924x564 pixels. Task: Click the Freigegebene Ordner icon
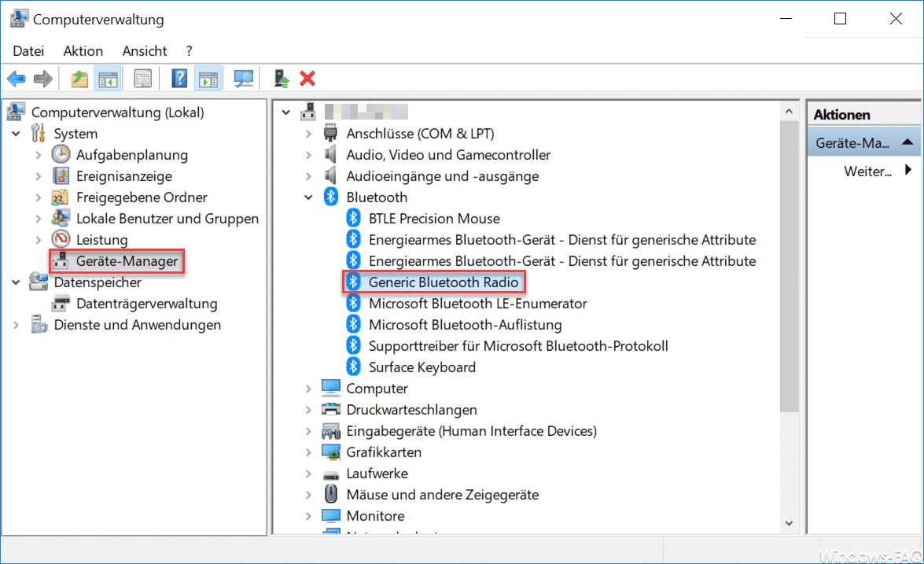pos(61,197)
